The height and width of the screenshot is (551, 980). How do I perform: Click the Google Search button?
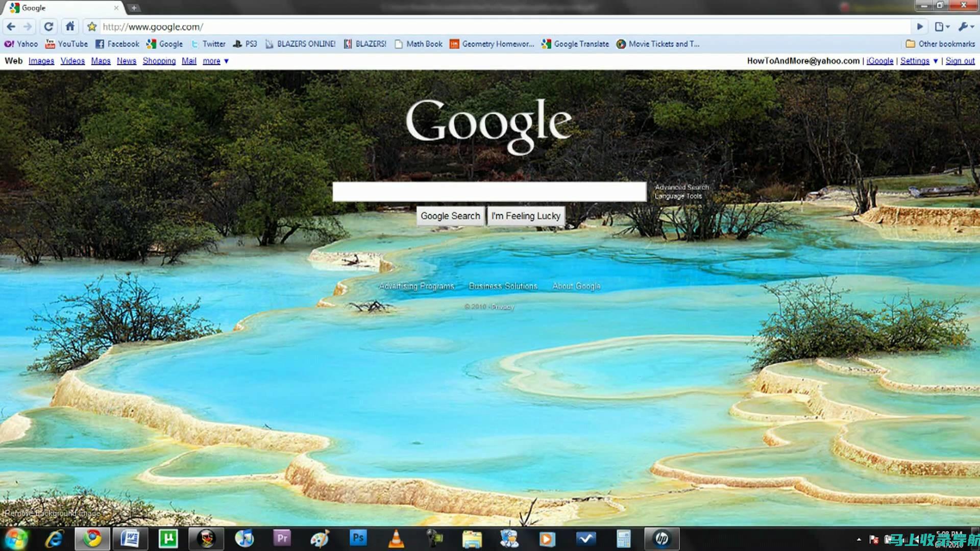point(450,215)
